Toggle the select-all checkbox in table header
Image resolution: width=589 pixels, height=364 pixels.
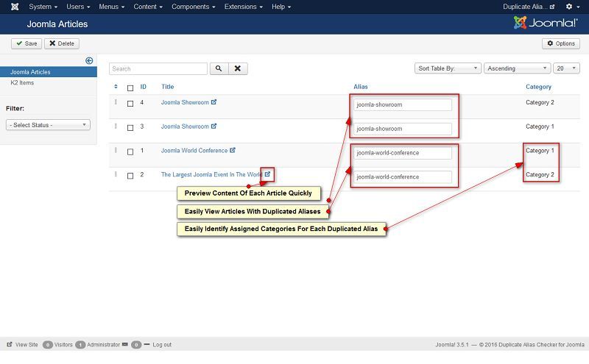point(130,88)
